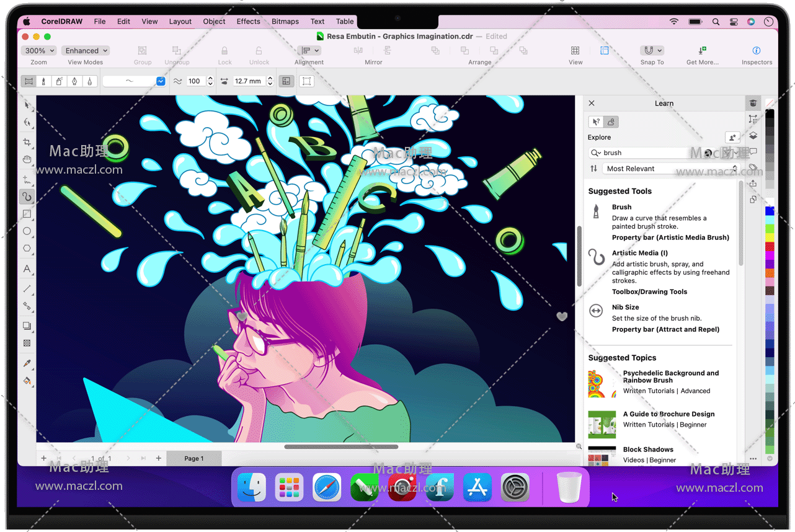The width and height of the screenshot is (795, 532).
Task: Select the Pan hand tool
Action: tap(27, 159)
